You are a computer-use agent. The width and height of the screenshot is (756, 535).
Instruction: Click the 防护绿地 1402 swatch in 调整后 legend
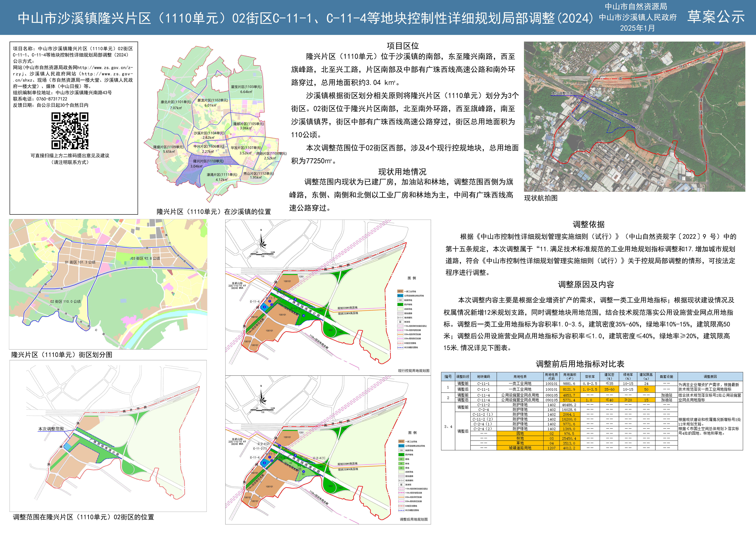point(401,455)
